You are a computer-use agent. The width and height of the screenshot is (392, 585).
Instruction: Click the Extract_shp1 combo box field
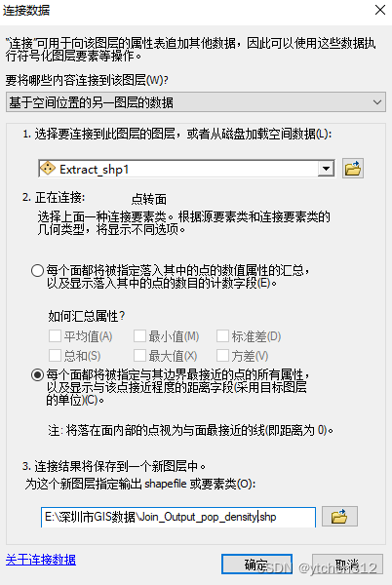tap(186, 169)
